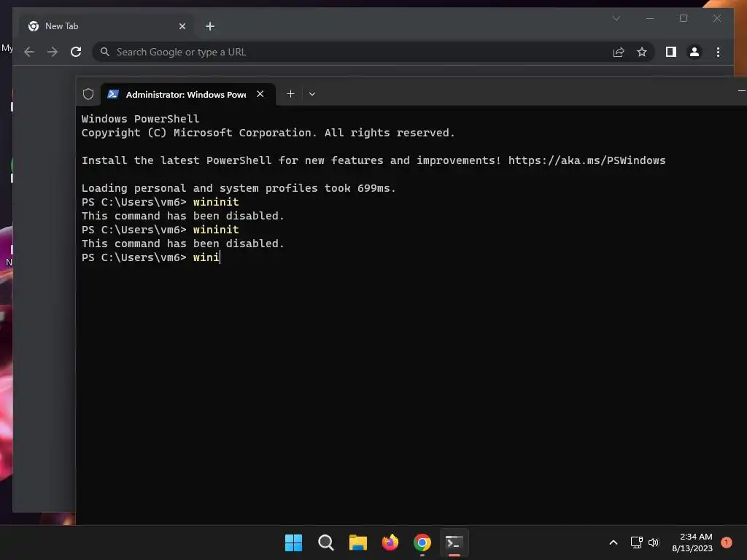Open Chrome's tab search chevron
747x560 pixels.
pos(616,18)
